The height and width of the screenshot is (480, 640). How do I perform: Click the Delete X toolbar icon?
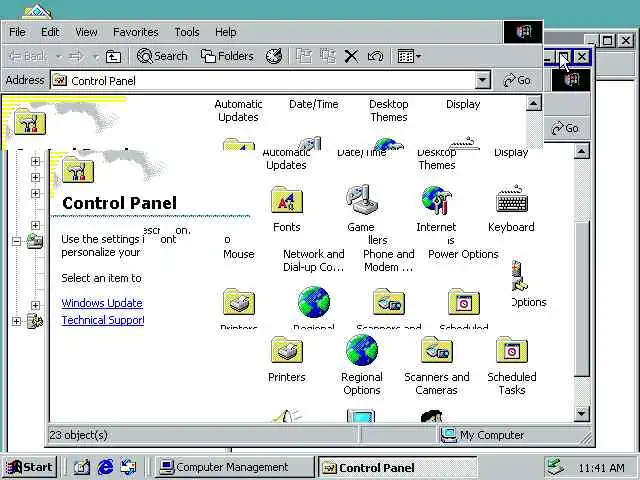(351, 56)
